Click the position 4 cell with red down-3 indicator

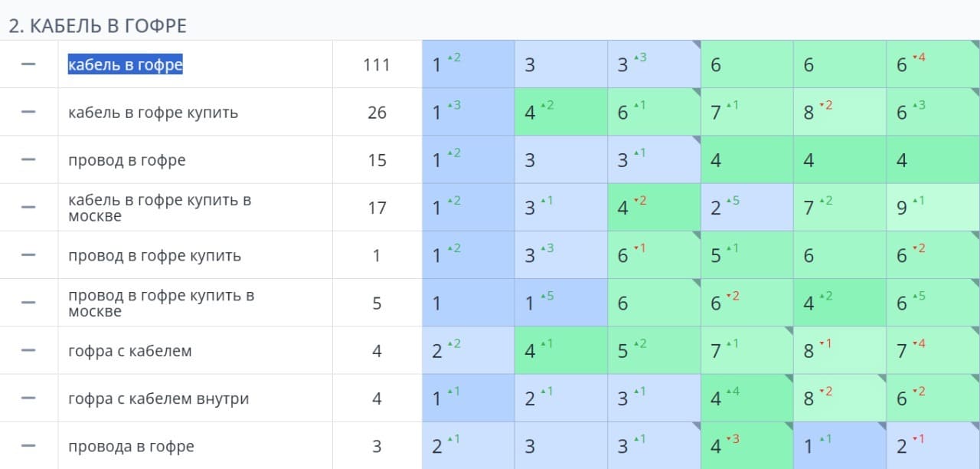[x=746, y=446]
